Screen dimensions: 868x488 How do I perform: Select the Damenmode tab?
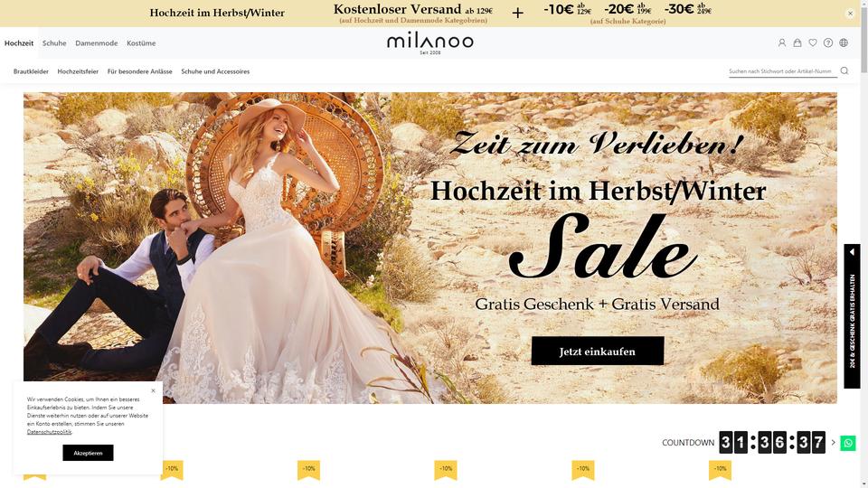97,43
